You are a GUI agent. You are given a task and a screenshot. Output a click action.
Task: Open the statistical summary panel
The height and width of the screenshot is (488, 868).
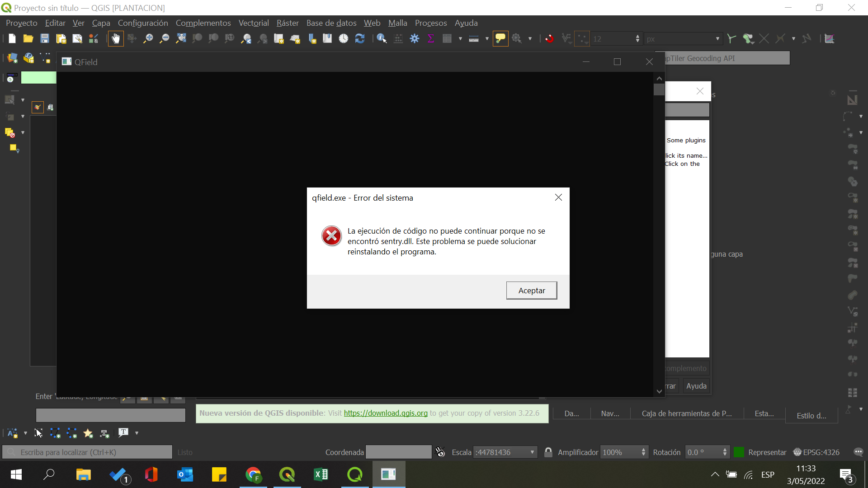coord(431,38)
